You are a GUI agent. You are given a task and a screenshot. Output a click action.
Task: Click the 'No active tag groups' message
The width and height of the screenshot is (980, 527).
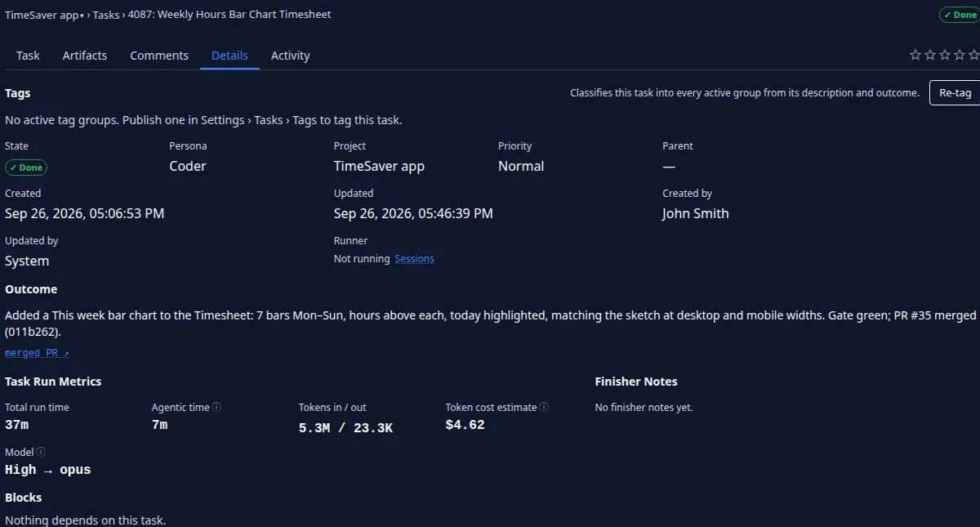(x=203, y=120)
